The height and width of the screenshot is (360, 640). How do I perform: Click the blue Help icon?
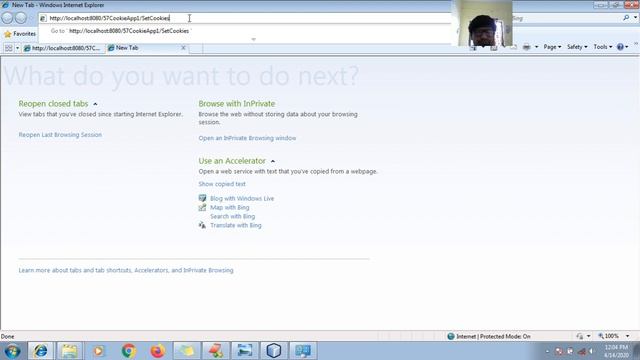620,47
